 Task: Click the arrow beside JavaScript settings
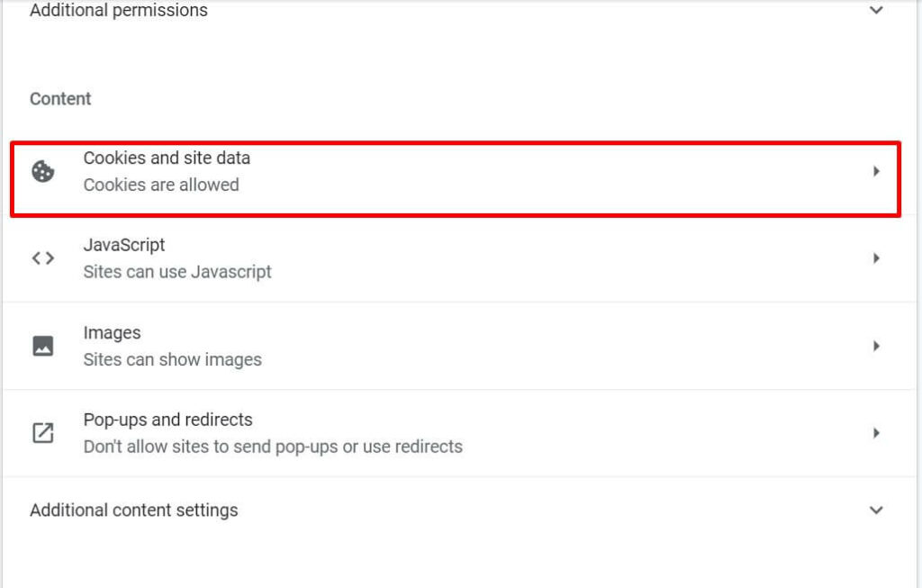876,258
